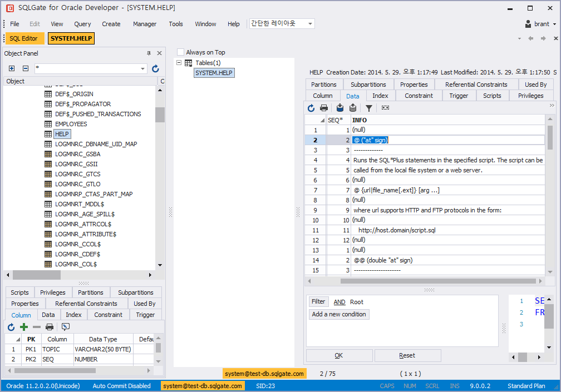Click the brant user account icon

tap(528, 24)
